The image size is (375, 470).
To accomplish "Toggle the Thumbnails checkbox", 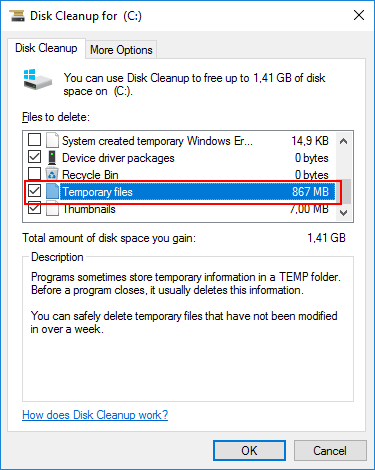I will pos(34,208).
